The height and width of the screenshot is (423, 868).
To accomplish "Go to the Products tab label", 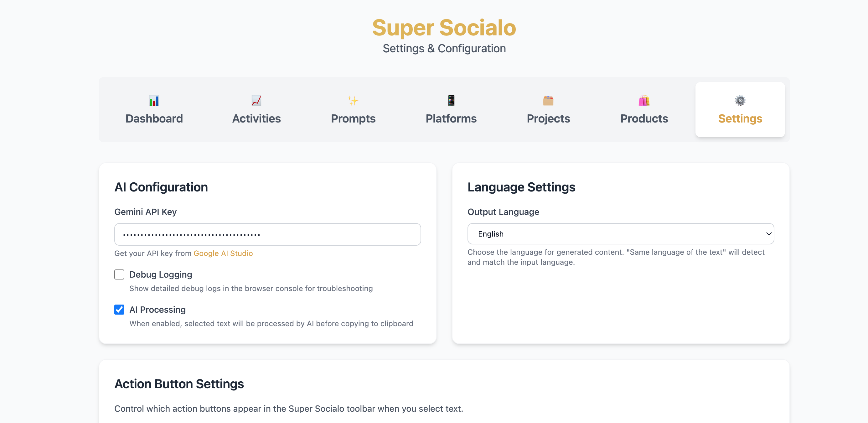I will click(644, 119).
